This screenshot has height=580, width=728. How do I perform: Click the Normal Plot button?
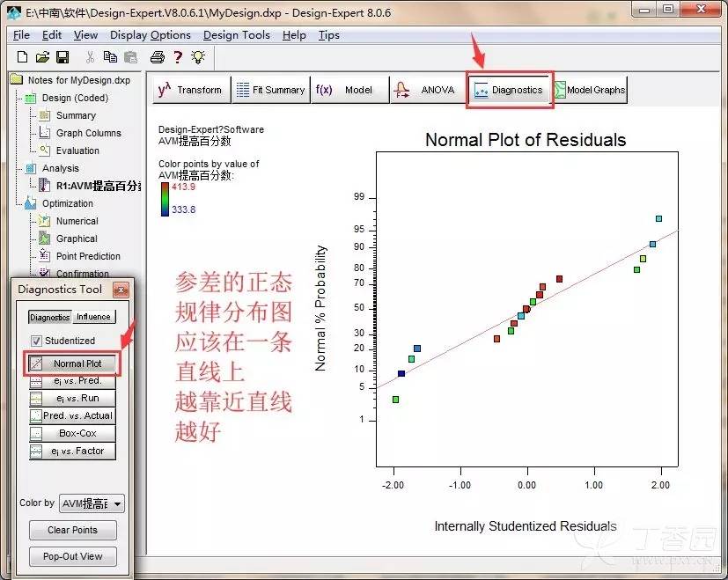coord(72,363)
